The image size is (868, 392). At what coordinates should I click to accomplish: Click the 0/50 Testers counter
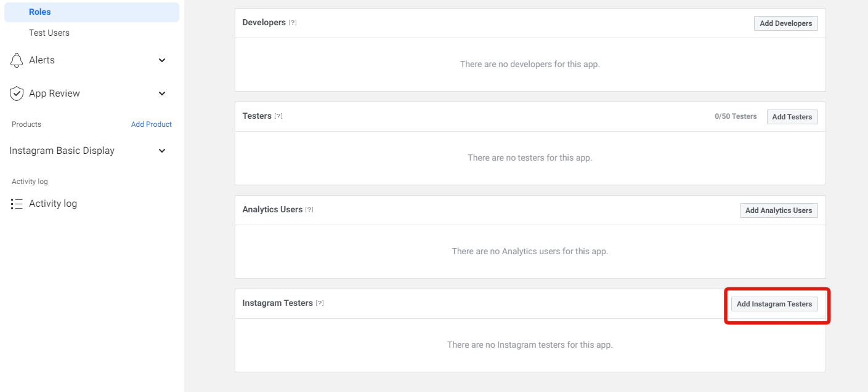point(736,116)
